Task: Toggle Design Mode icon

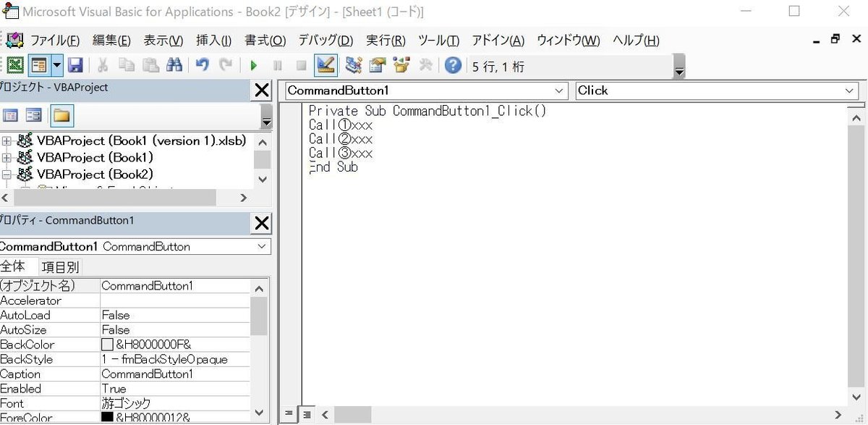Action: [x=325, y=66]
